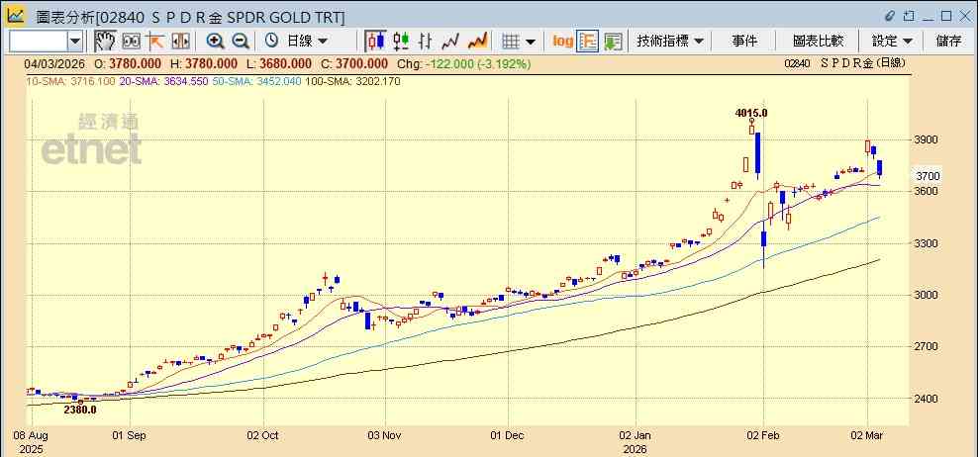Screen dimensions: 980x457
Task: Click the 20-SMA legend label
Action: pyautogui.click(x=163, y=81)
